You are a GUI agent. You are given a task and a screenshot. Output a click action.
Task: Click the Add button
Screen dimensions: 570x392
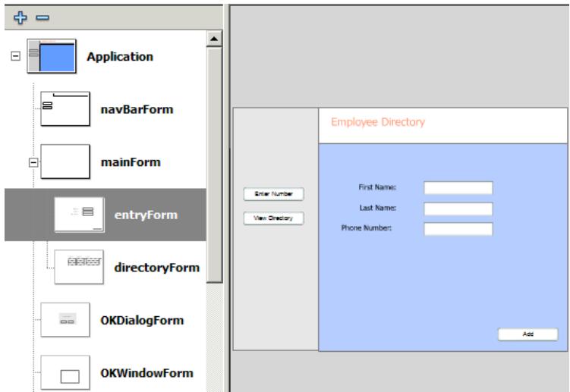(x=527, y=334)
